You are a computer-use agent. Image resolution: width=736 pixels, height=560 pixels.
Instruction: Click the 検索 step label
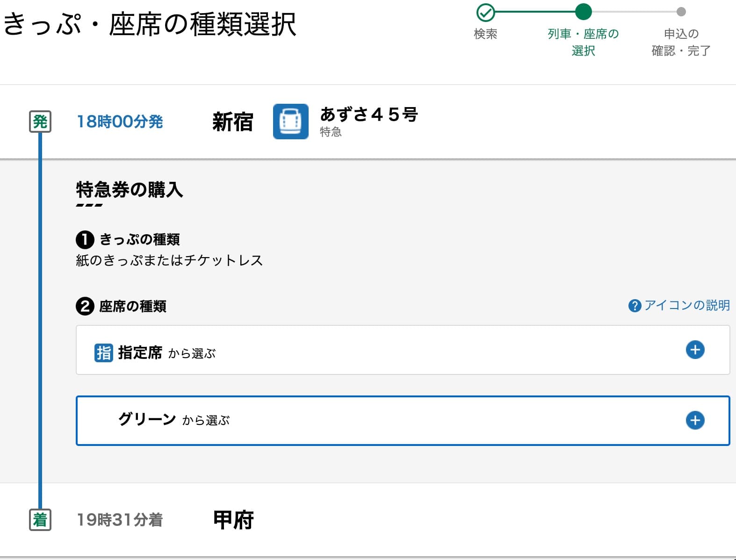pos(485,34)
